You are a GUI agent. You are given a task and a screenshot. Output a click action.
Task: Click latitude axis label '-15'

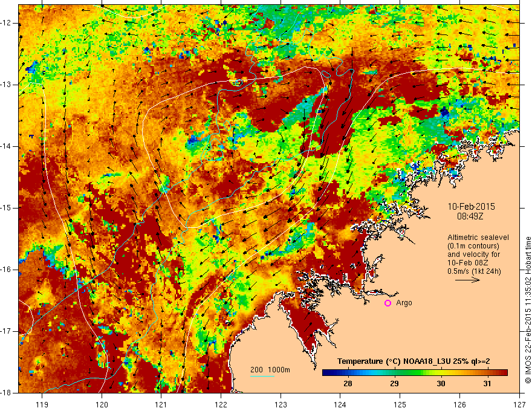coord(6,208)
